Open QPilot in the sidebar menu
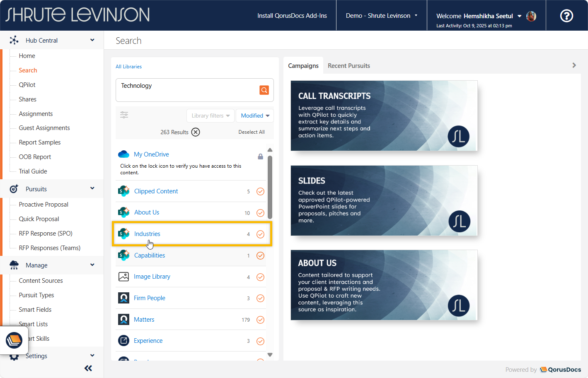The image size is (588, 378). coord(27,85)
